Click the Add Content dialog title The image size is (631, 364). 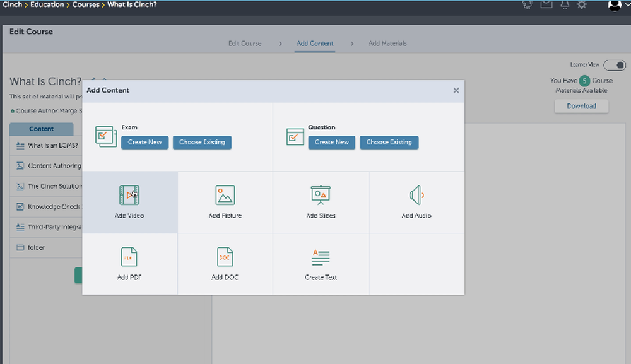pyautogui.click(x=108, y=90)
